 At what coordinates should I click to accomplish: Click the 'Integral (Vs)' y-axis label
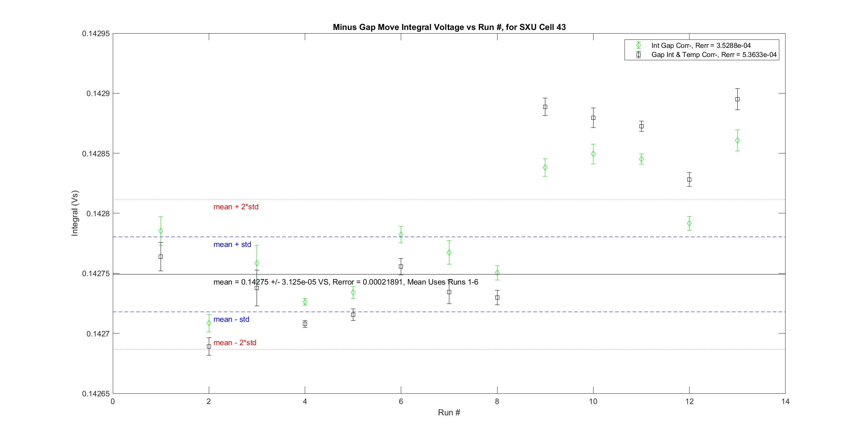click(75, 213)
